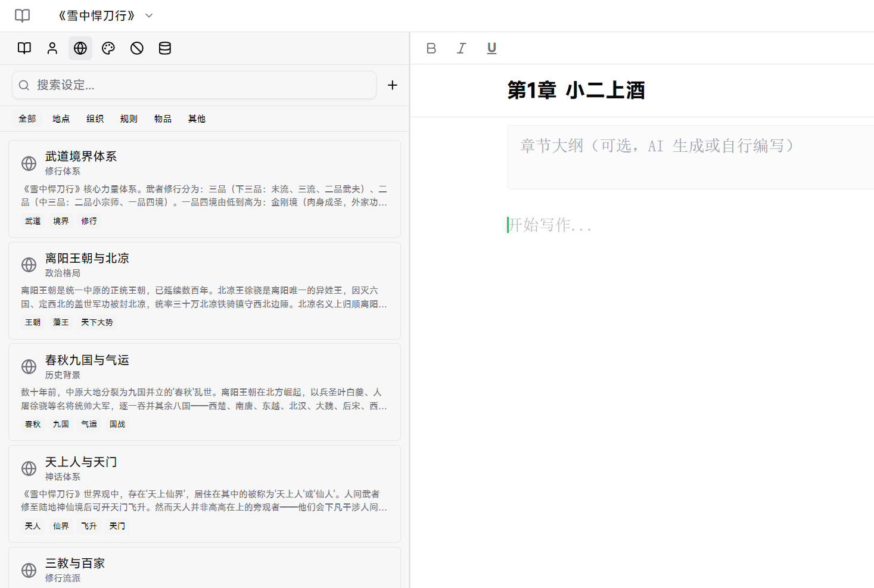874x588 pixels.
Task: Click the 修行 tag
Action: point(89,221)
